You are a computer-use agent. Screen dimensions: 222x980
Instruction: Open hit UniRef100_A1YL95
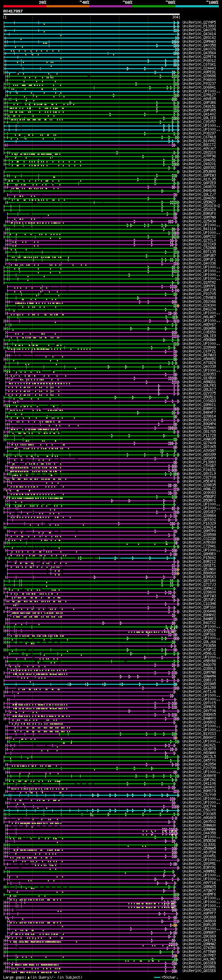point(199,179)
